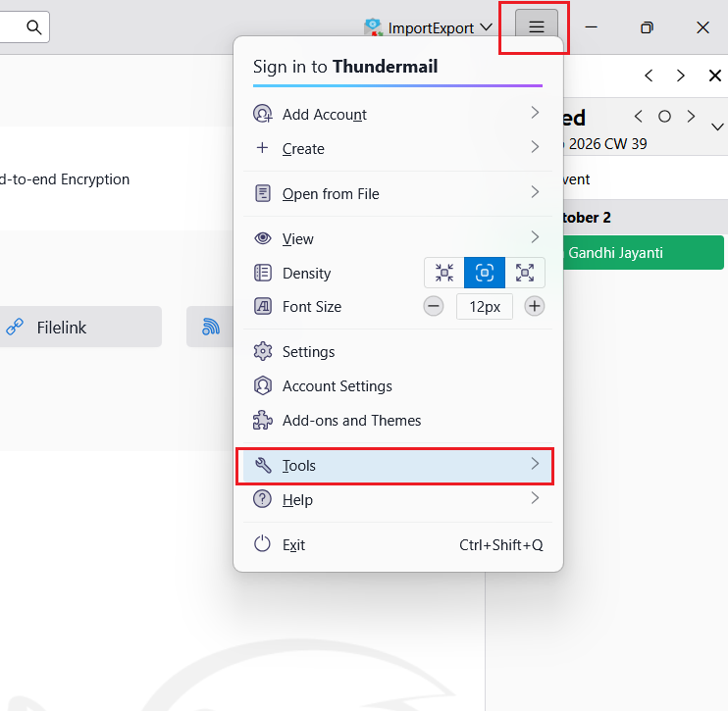
Task: Open the ImportExport dropdown arrow
Action: pyautogui.click(x=486, y=27)
